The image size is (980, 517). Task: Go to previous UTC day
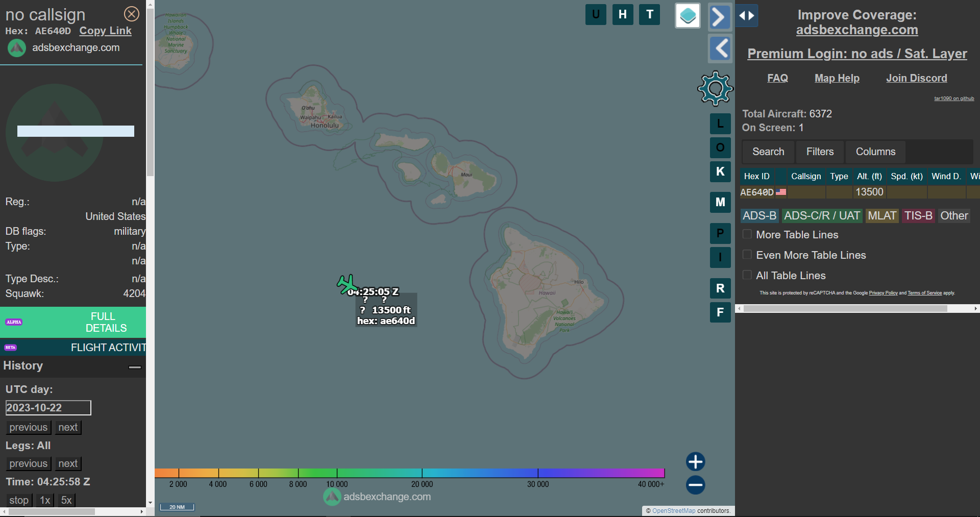[x=28, y=427]
